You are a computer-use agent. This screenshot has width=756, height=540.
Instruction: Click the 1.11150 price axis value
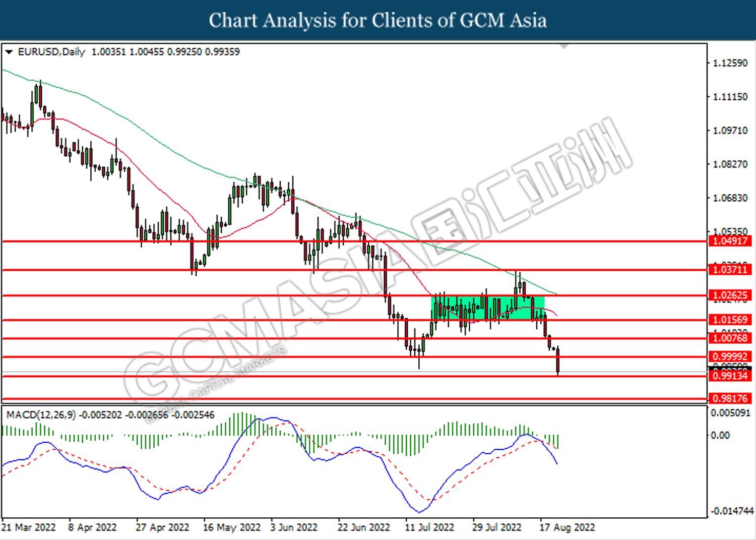730,97
